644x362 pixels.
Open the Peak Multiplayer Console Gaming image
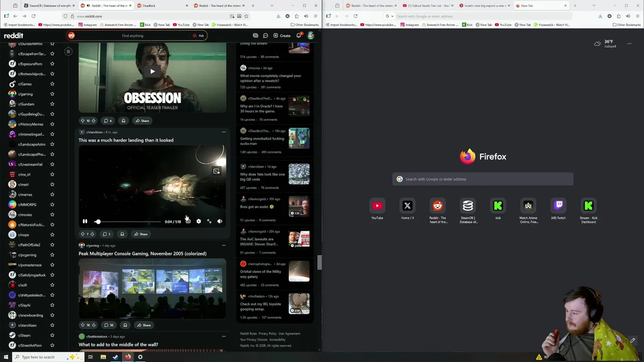[x=152, y=289]
